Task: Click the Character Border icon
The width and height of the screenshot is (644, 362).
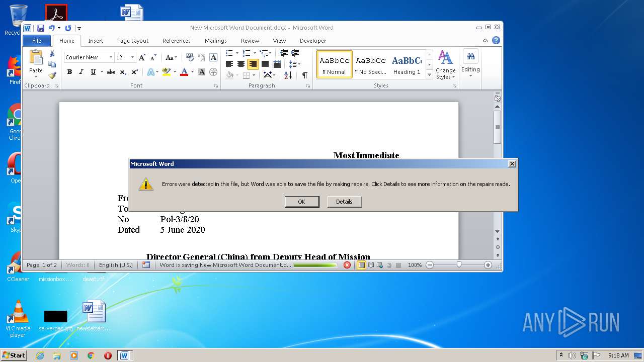Action: click(x=213, y=57)
